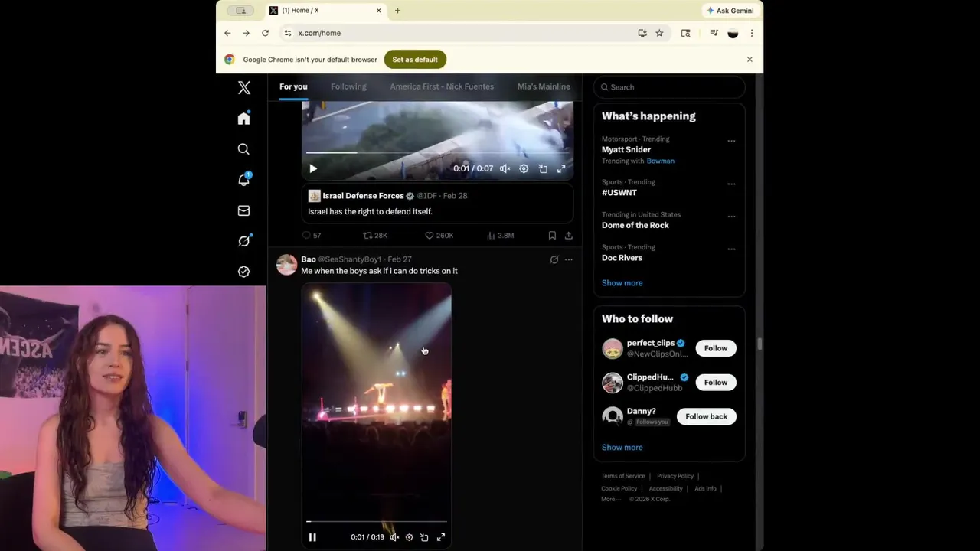
Task: Follow perfect_clips
Action: (x=716, y=348)
